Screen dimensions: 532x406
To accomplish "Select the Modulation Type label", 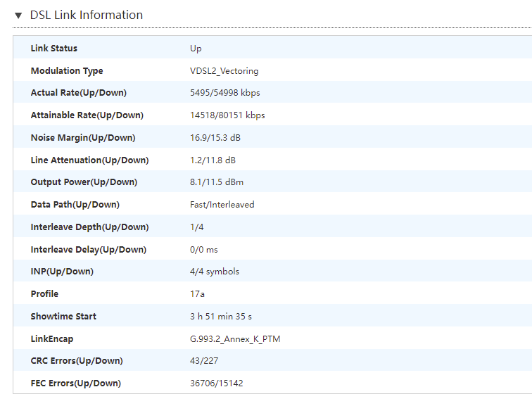I will pos(67,71).
